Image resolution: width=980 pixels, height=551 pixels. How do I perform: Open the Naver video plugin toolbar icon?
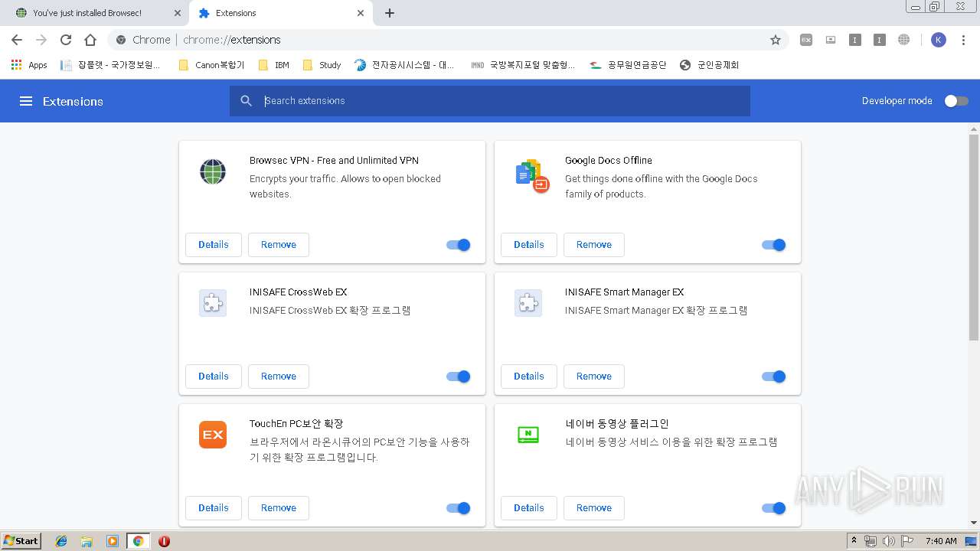click(x=831, y=40)
